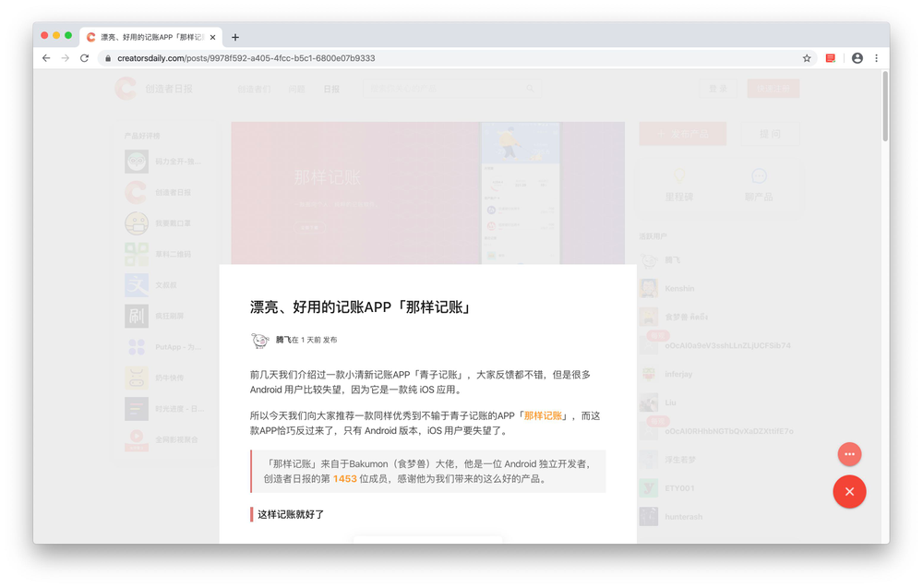Click the 聊产品 chat bubble icon

759,176
